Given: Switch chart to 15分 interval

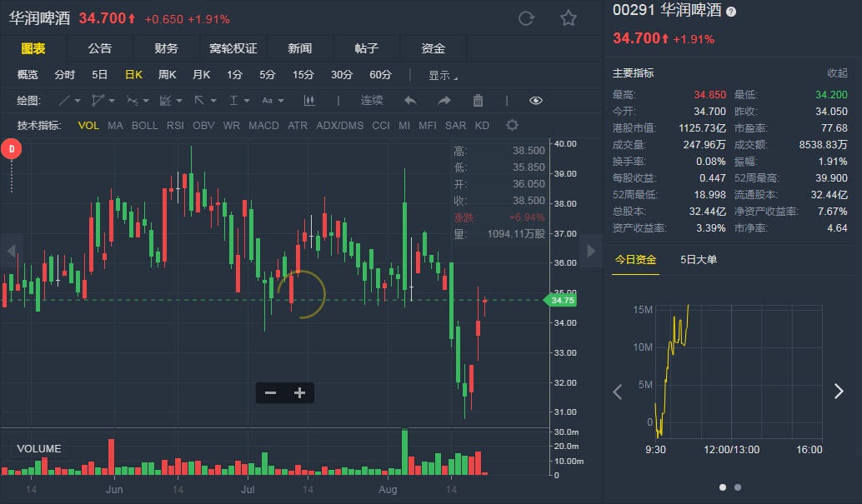Looking at the screenshot, I should (303, 75).
